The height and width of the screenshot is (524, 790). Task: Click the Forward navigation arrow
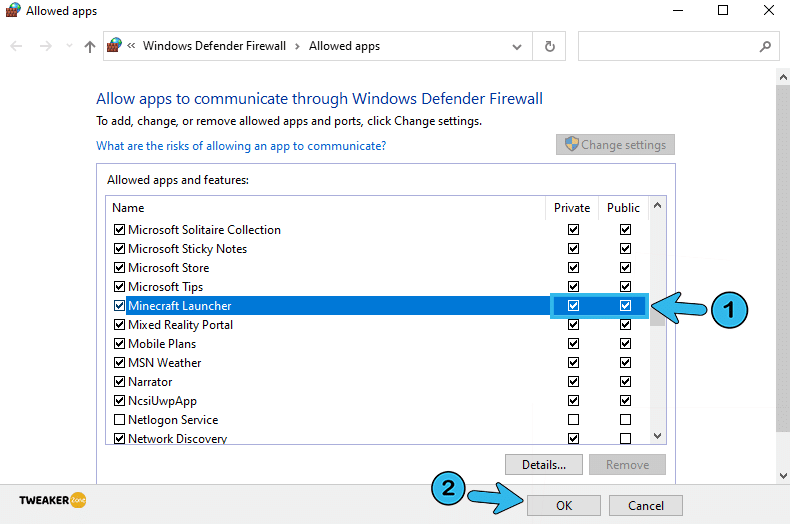pos(45,46)
